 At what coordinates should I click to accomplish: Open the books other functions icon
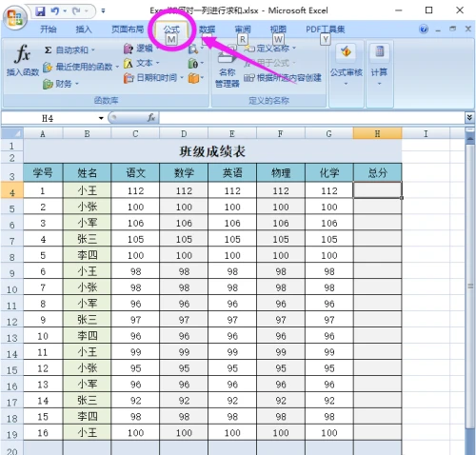[x=193, y=78]
